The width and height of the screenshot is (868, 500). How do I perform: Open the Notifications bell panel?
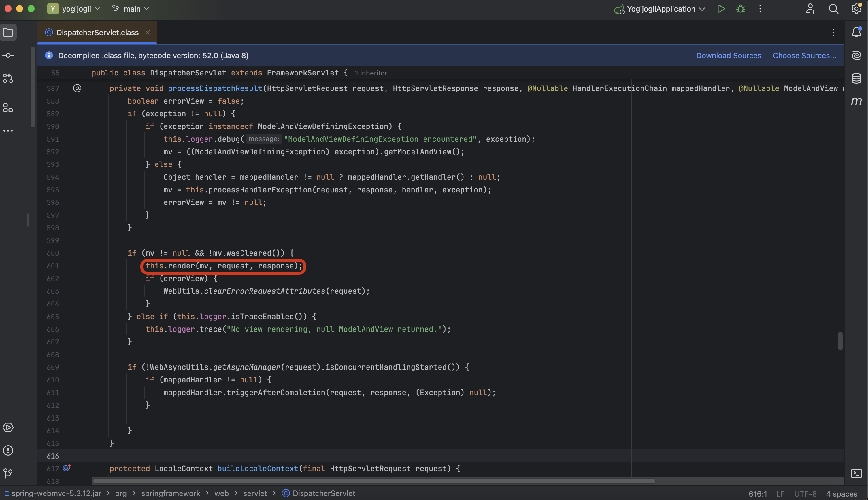856,32
